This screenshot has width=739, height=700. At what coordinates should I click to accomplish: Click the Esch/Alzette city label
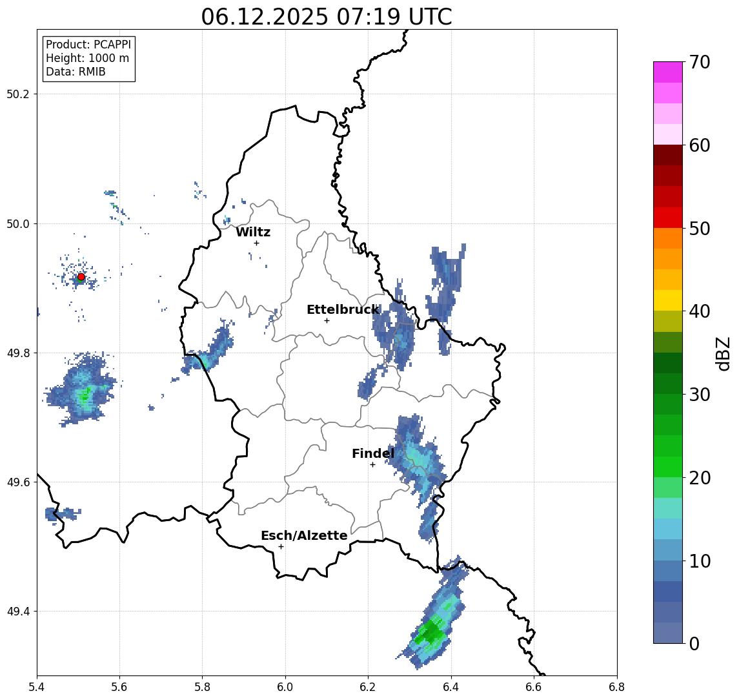(x=304, y=535)
